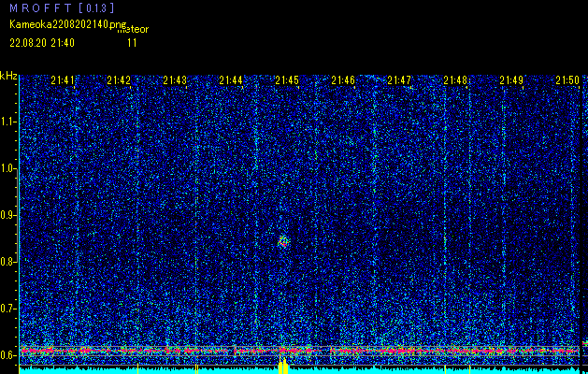Click the yellow detection bars below 21:45
The height and width of the screenshot is (374, 588).
(x=282, y=367)
